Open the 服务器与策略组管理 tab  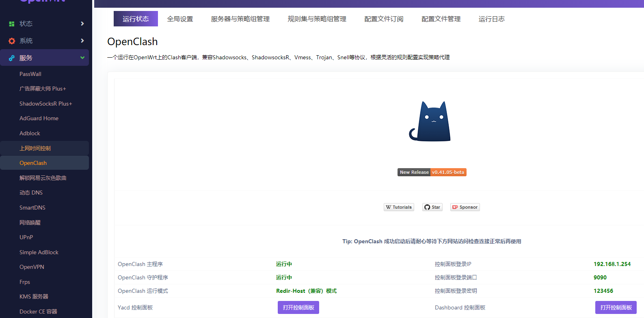pyautogui.click(x=240, y=19)
